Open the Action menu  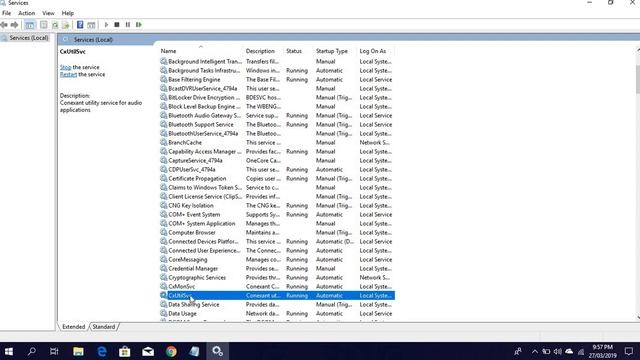click(x=27, y=13)
